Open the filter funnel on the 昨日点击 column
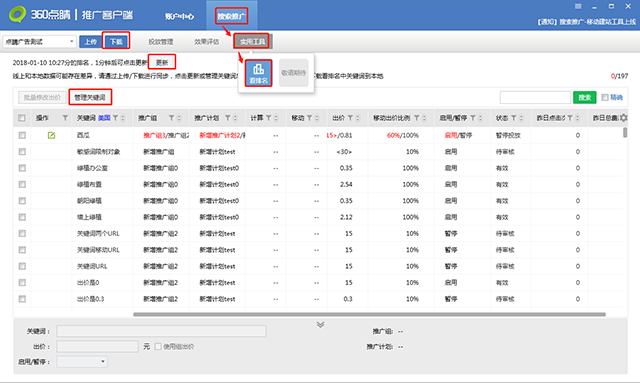Image resolution: width=640 pixels, height=383 pixels. click(x=570, y=118)
